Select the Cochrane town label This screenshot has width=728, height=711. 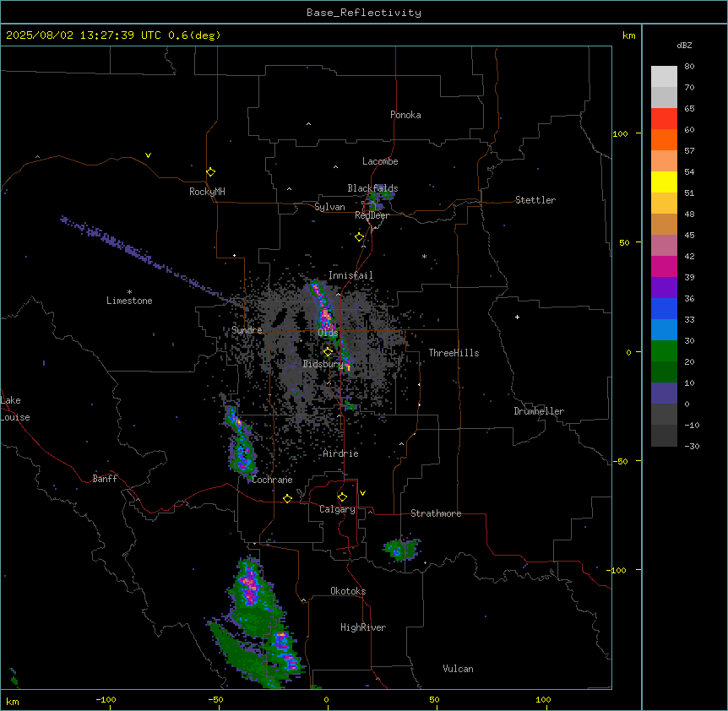pos(272,480)
